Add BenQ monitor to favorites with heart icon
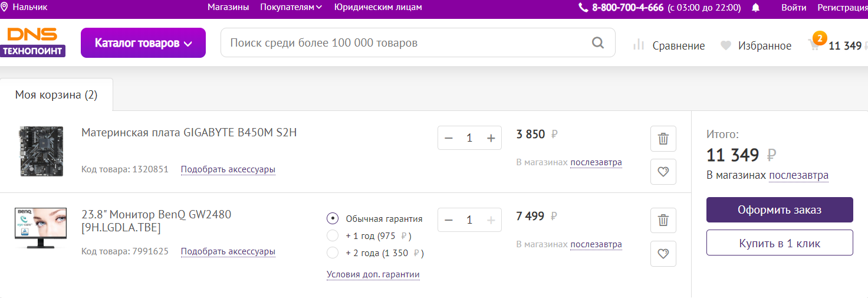This screenshot has height=298, width=868. [663, 254]
